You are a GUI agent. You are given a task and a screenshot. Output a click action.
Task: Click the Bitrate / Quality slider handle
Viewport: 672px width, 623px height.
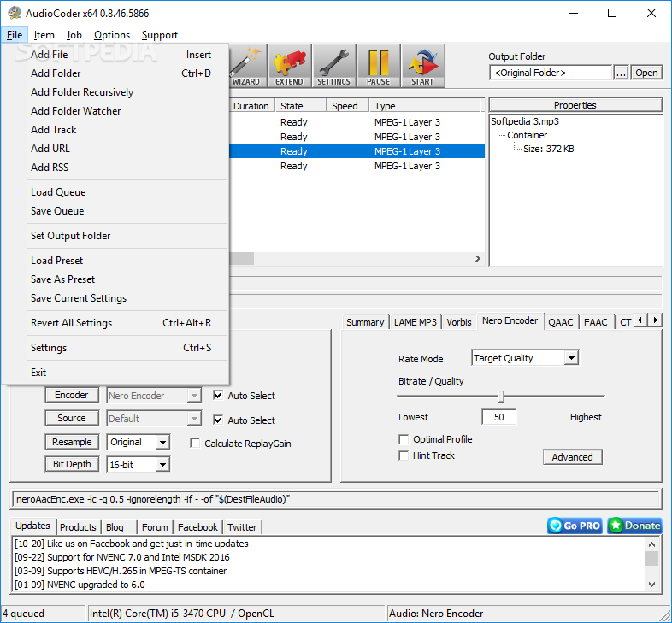click(502, 397)
